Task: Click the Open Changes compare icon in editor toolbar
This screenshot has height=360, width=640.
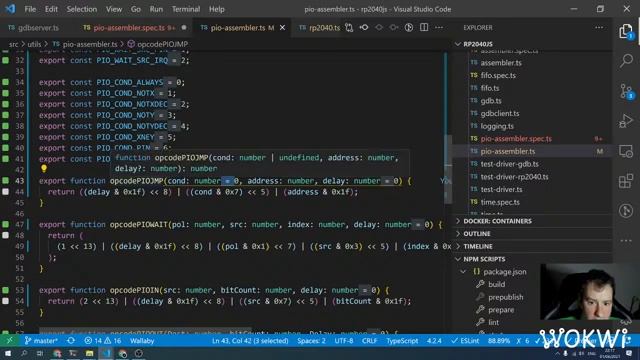Action: click(349, 28)
